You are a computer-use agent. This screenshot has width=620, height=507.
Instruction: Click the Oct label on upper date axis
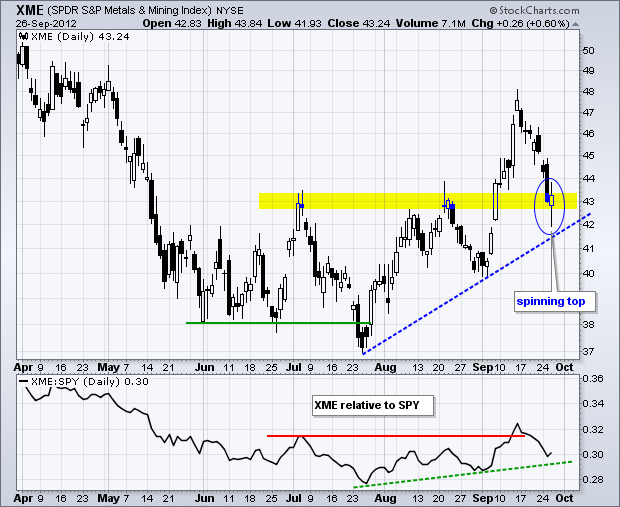(x=564, y=367)
